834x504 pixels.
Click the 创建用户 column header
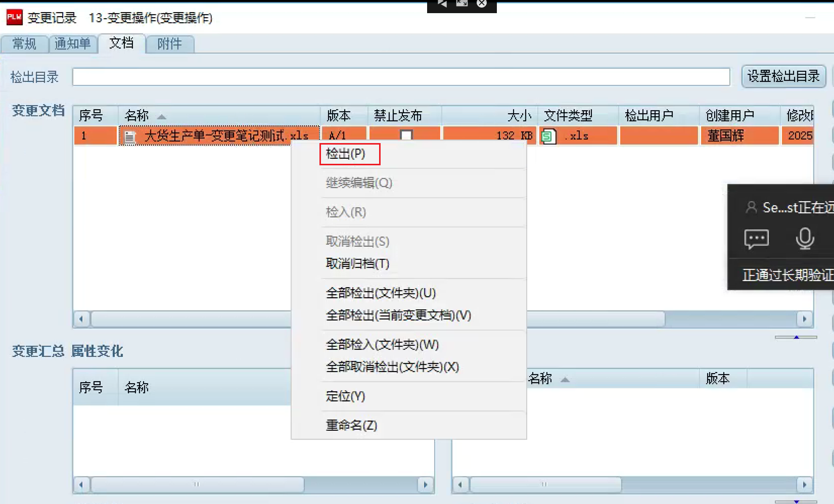pyautogui.click(x=740, y=115)
